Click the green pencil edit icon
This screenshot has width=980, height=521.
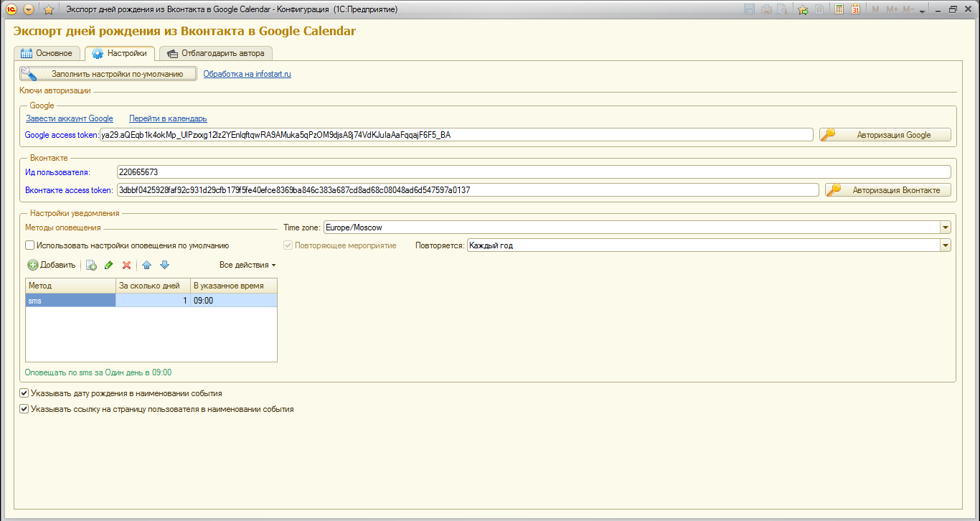coord(108,265)
